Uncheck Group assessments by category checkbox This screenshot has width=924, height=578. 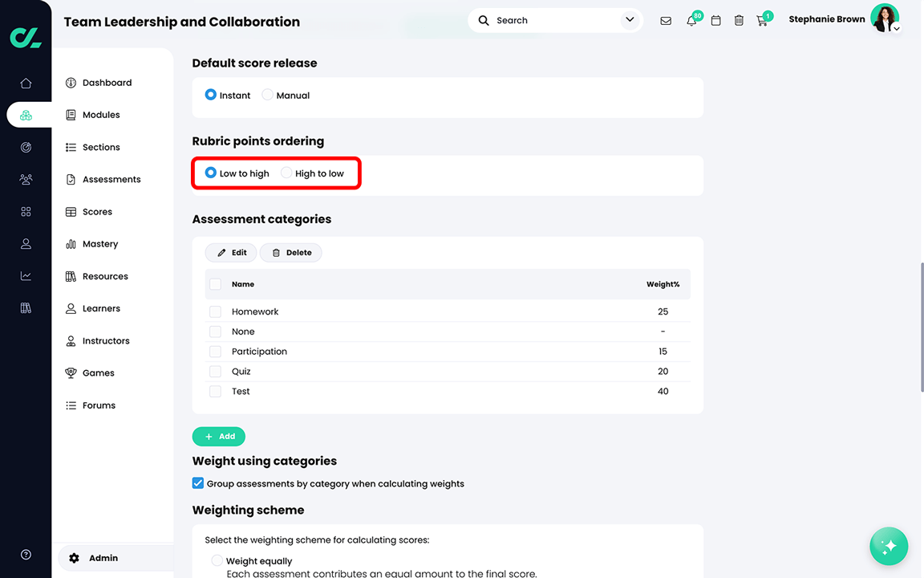198,483
